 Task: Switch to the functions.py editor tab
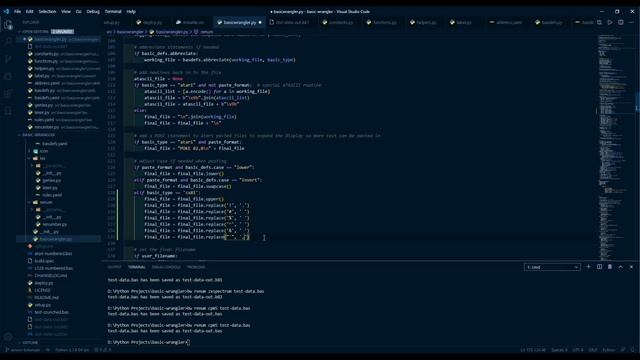382,22
